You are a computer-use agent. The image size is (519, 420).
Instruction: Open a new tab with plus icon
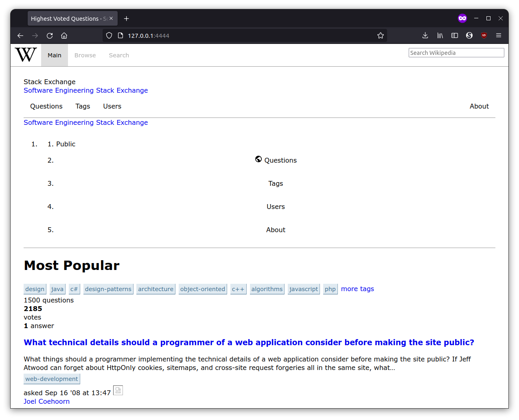tap(127, 19)
